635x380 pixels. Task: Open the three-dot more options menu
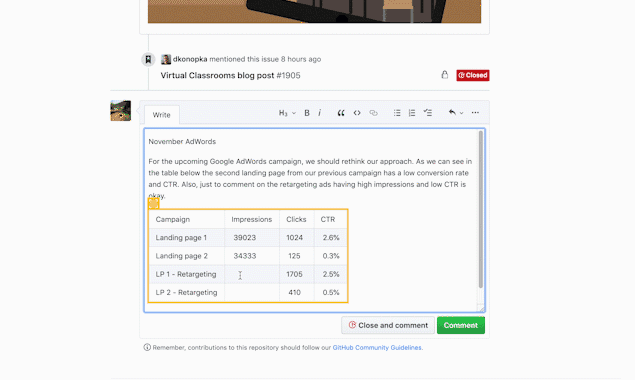(475, 113)
